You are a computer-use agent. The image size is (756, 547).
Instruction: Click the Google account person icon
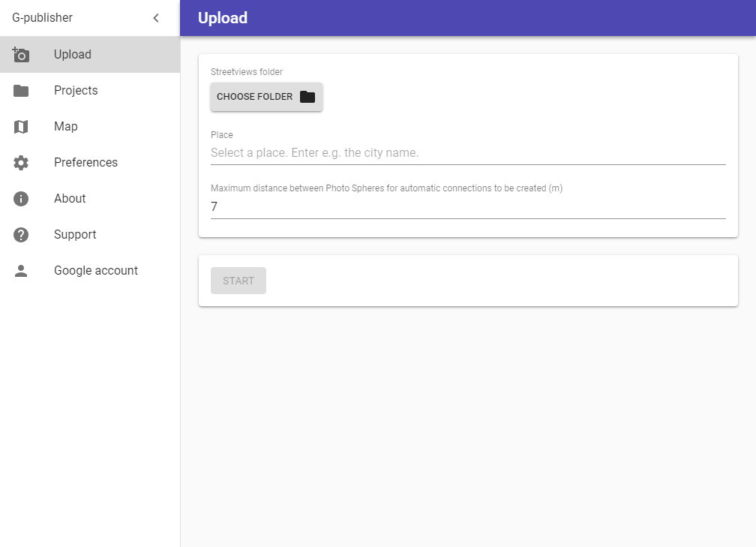click(x=21, y=271)
